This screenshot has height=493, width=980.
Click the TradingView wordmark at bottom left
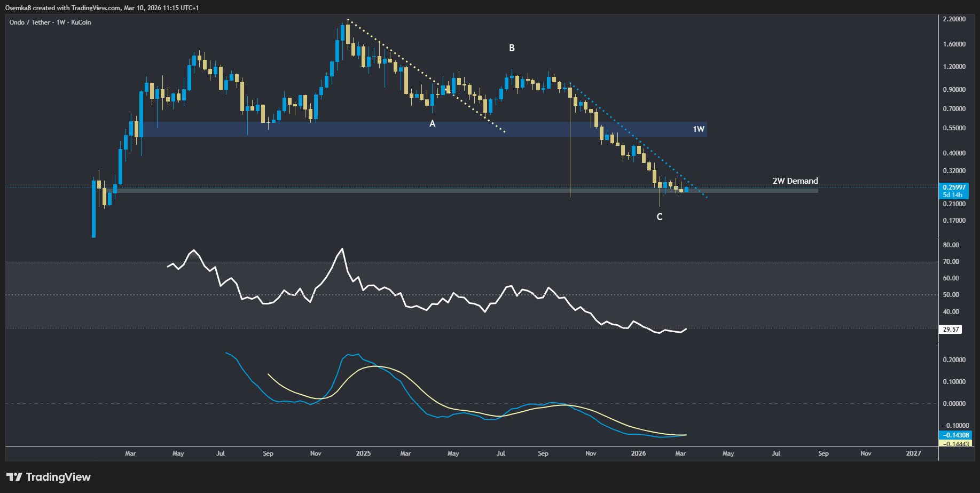(58, 477)
